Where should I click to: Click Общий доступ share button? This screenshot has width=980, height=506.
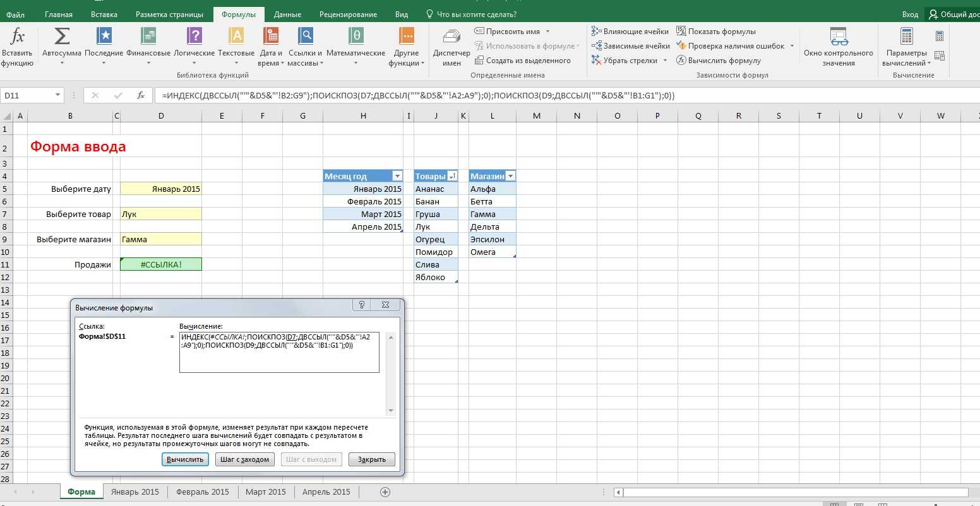coord(953,14)
